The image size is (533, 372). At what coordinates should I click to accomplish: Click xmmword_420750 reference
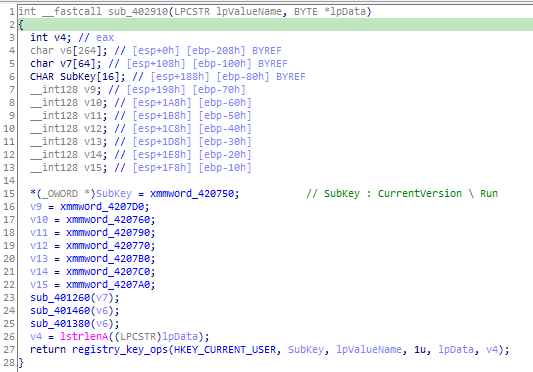[x=192, y=193]
